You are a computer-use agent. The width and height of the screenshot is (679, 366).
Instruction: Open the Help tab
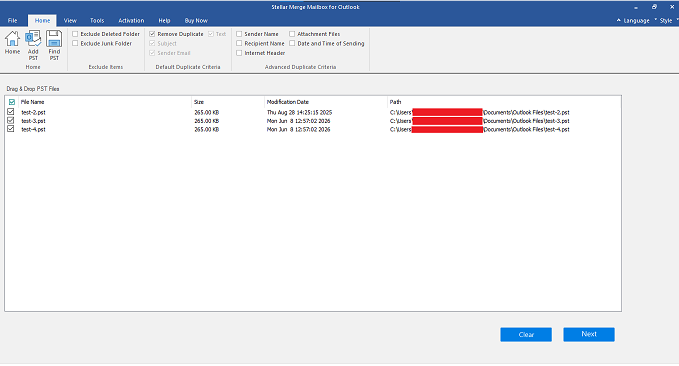(164, 20)
